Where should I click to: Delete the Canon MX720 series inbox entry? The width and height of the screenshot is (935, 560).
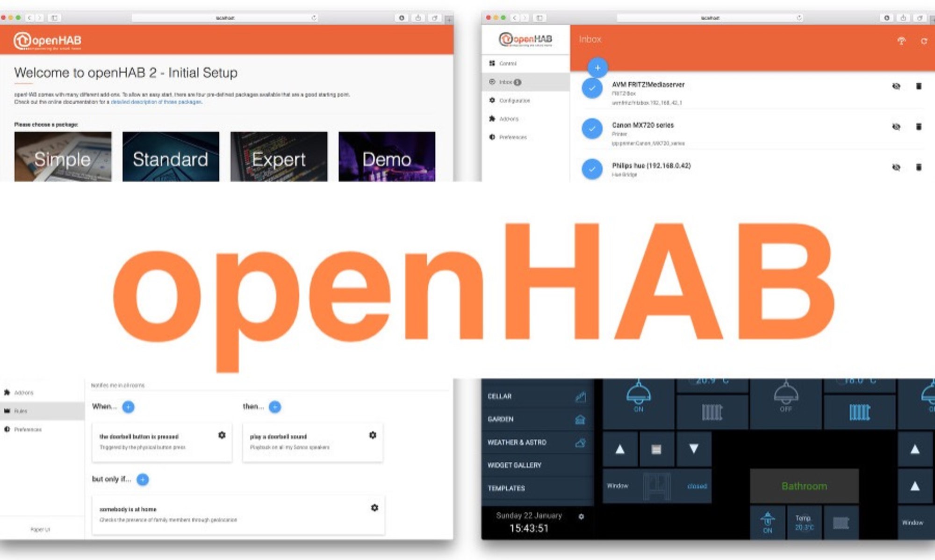pos(919,127)
